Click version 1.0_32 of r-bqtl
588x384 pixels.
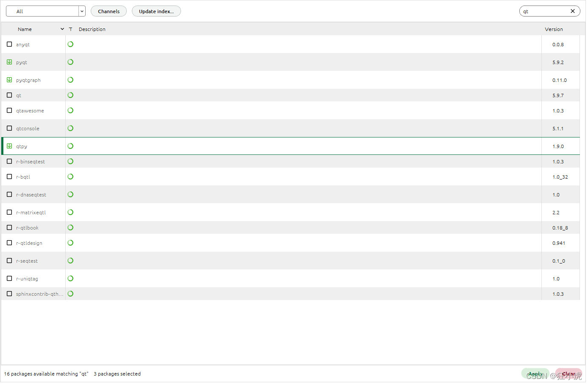click(x=560, y=177)
